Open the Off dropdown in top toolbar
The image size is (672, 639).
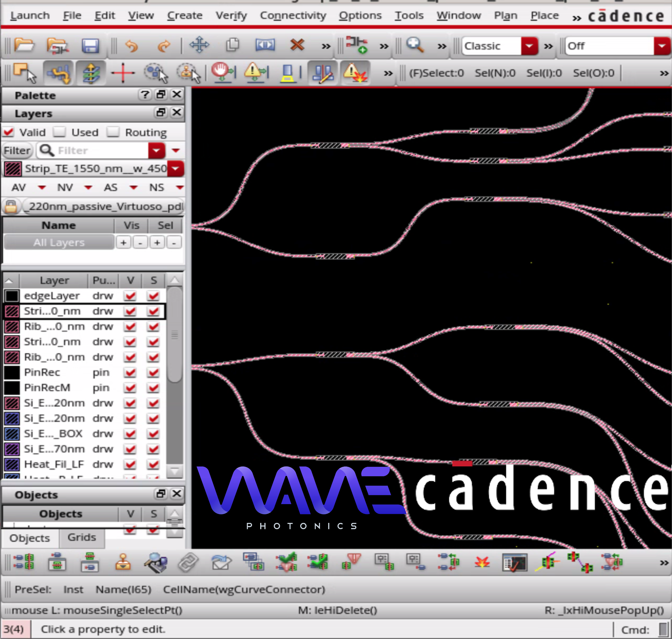pyautogui.click(x=662, y=46)
